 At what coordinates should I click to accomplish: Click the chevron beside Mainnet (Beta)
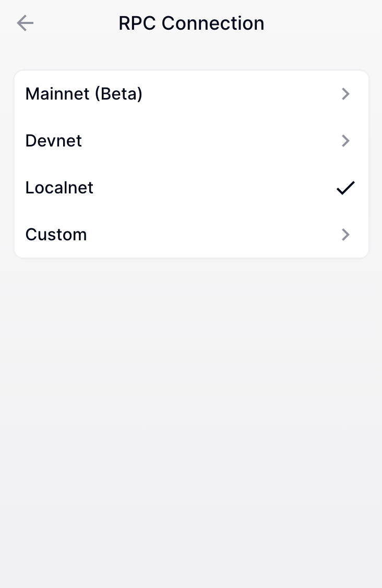point(345,94)
